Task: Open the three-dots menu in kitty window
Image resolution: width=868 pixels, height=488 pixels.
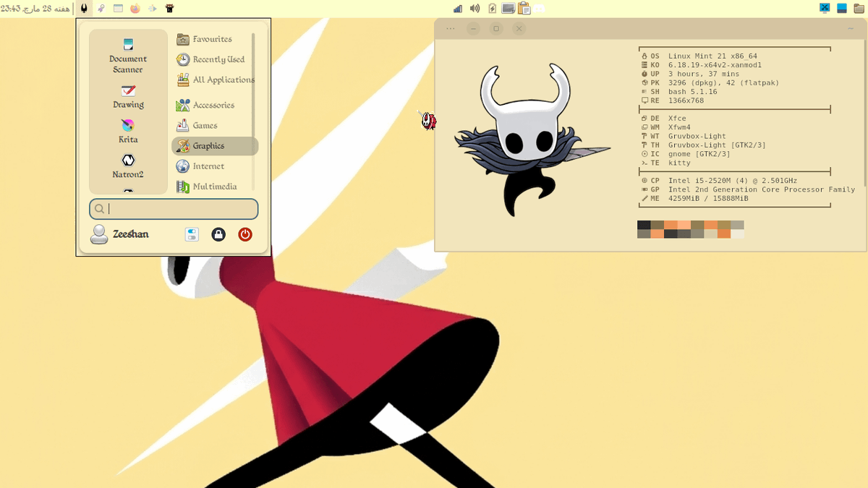Action: [x=451, y=28]
